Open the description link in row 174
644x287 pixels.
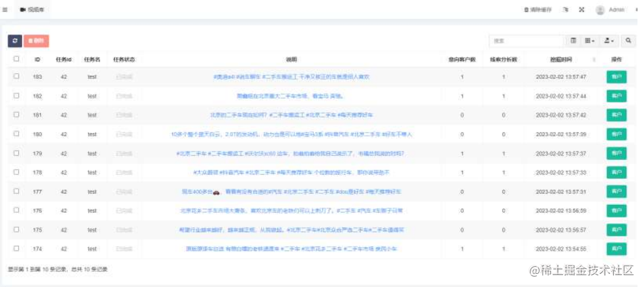tap(292, 249)
